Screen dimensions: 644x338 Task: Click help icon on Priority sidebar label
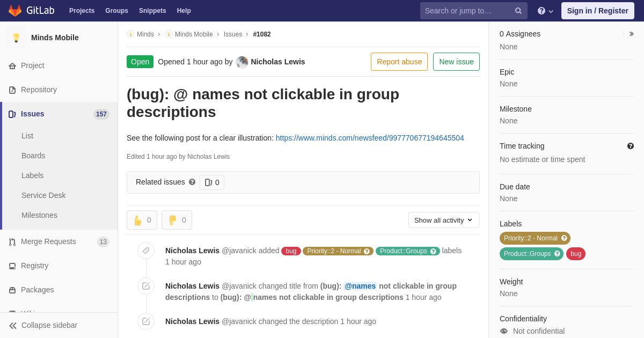point(564,238)
